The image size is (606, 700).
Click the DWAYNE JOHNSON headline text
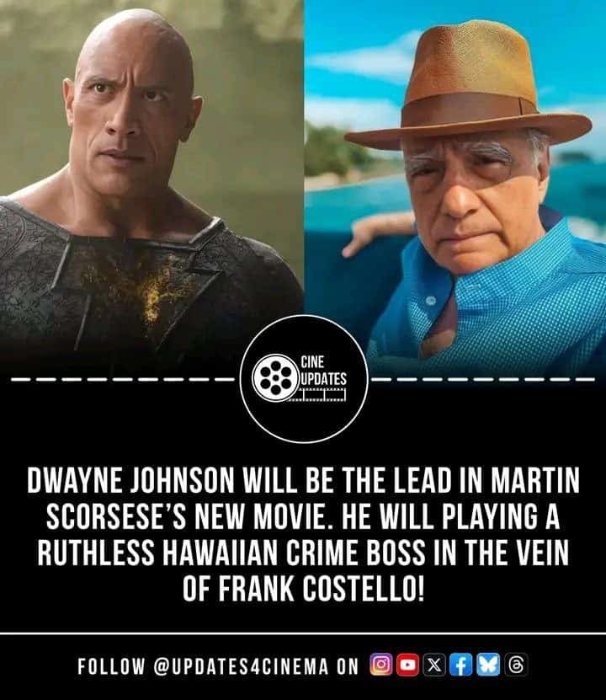click(130, 480)
